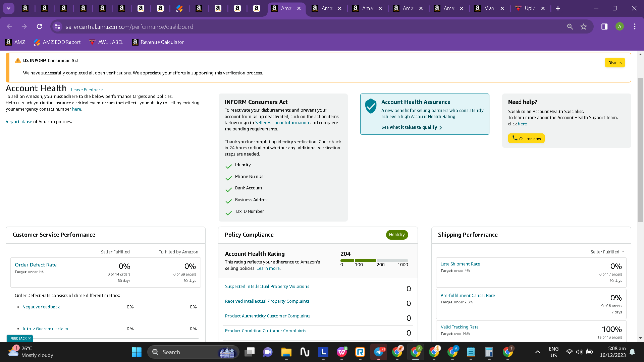Click the INFORM Act warning triangle icon
Screen dimensions: 644x362
(x=18, y=60)
